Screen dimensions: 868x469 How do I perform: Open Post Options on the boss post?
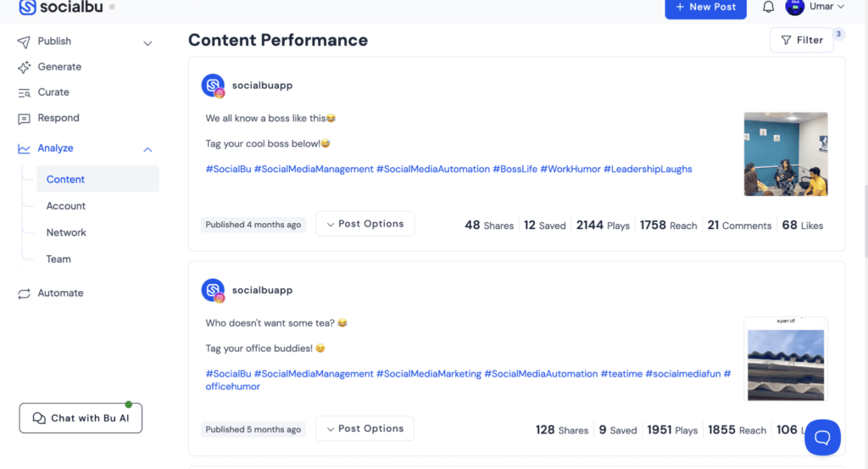[364, 224]
